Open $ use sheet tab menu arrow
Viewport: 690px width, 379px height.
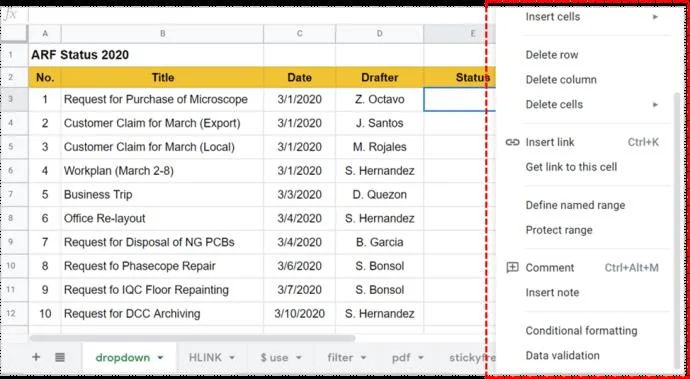[x=298, y=357]
